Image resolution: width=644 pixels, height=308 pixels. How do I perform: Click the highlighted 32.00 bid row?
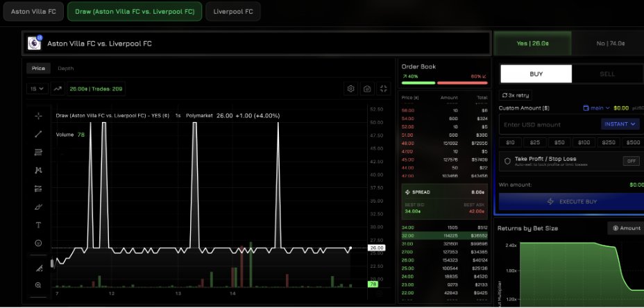coord(444,236)
